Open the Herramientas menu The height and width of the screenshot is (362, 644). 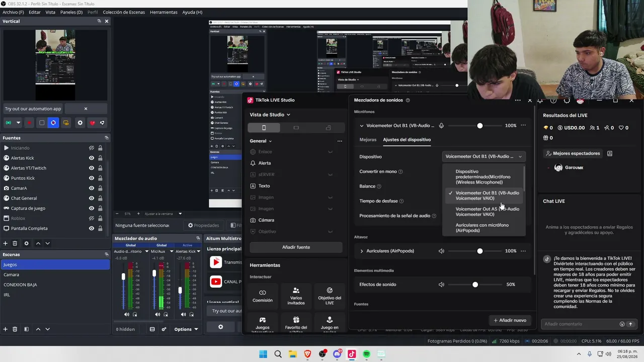pyautogui.click(x=164, y=12)
